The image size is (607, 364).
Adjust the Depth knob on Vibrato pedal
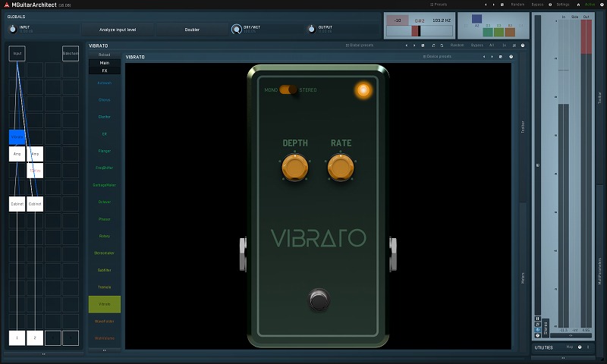coord(294,167)
